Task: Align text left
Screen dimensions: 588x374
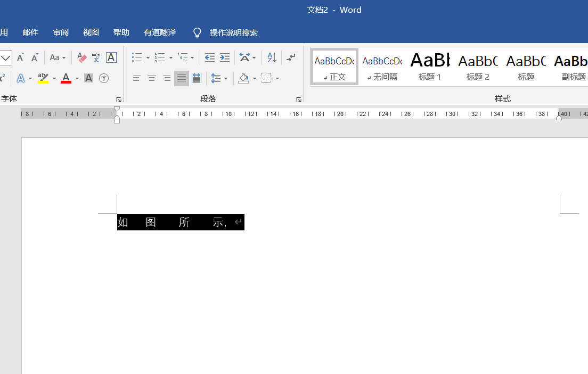Action: pyautogui.click(x=136, y=78)
